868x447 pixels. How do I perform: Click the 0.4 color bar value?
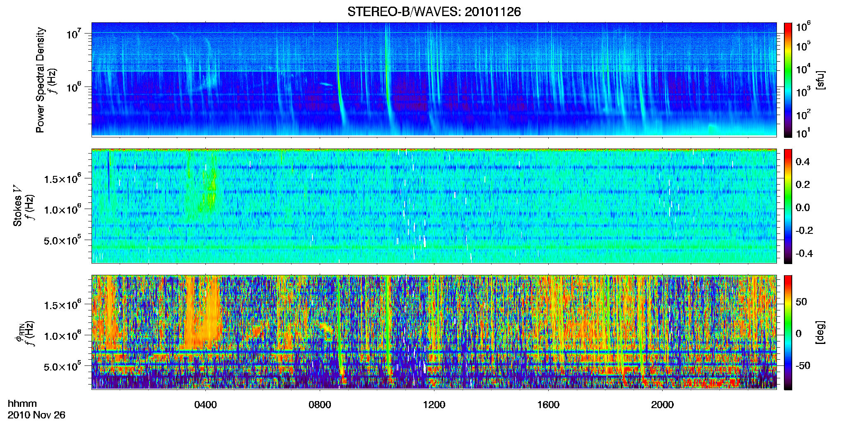803,162
